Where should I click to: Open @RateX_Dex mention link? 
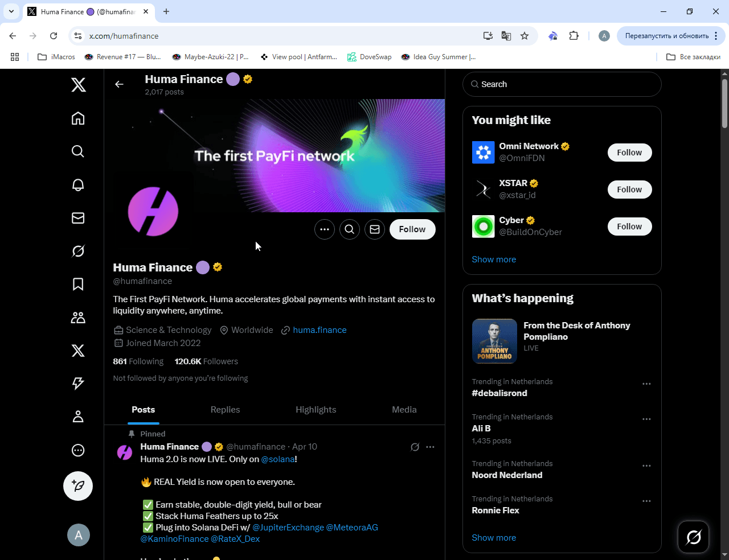[x=235, y=539]
